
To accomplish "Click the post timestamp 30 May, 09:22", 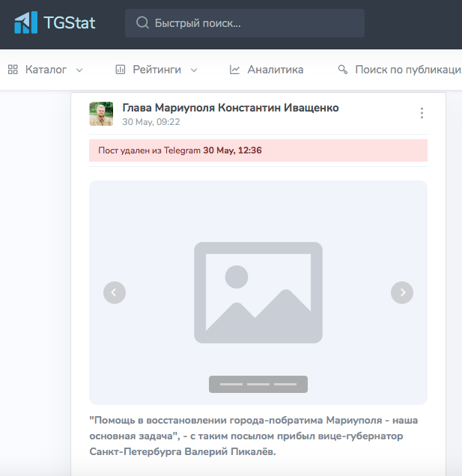I will [x=151, y=122].
